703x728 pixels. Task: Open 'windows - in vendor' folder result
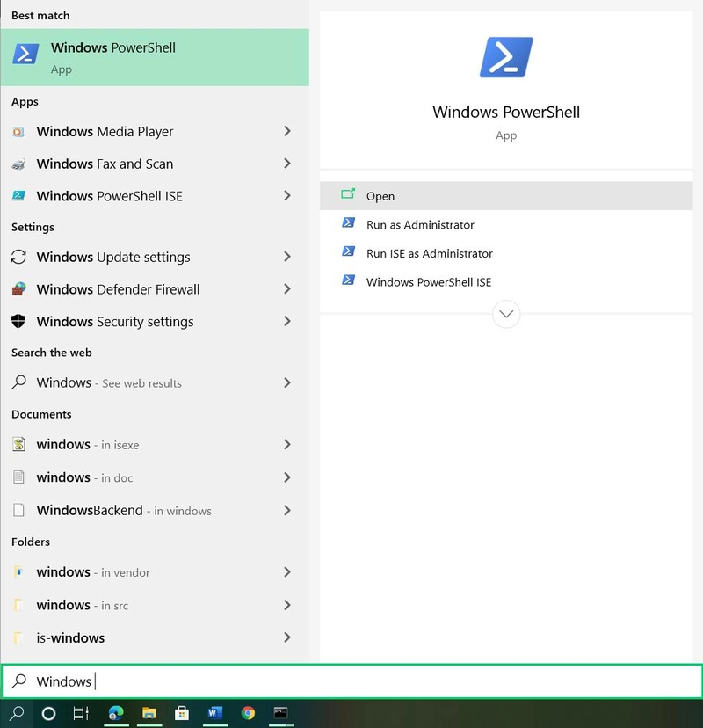point(155,572)
